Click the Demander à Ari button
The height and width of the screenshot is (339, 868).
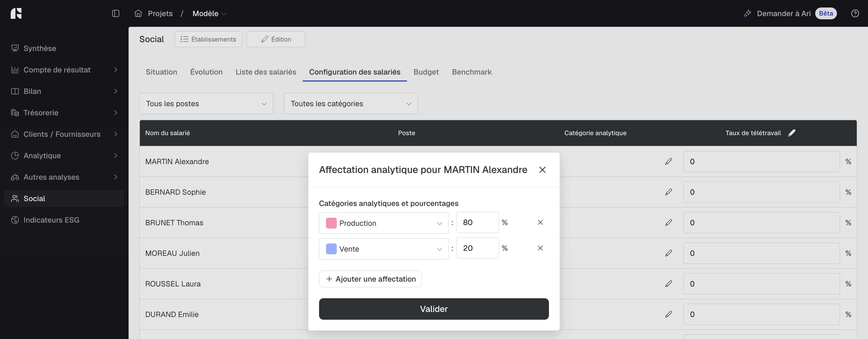click(790, 13)
